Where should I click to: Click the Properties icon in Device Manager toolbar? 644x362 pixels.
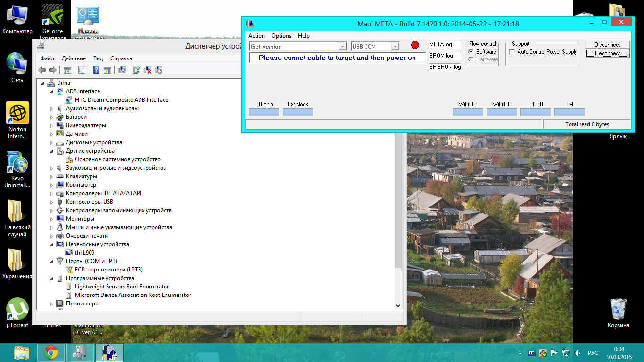click(82, 70)
